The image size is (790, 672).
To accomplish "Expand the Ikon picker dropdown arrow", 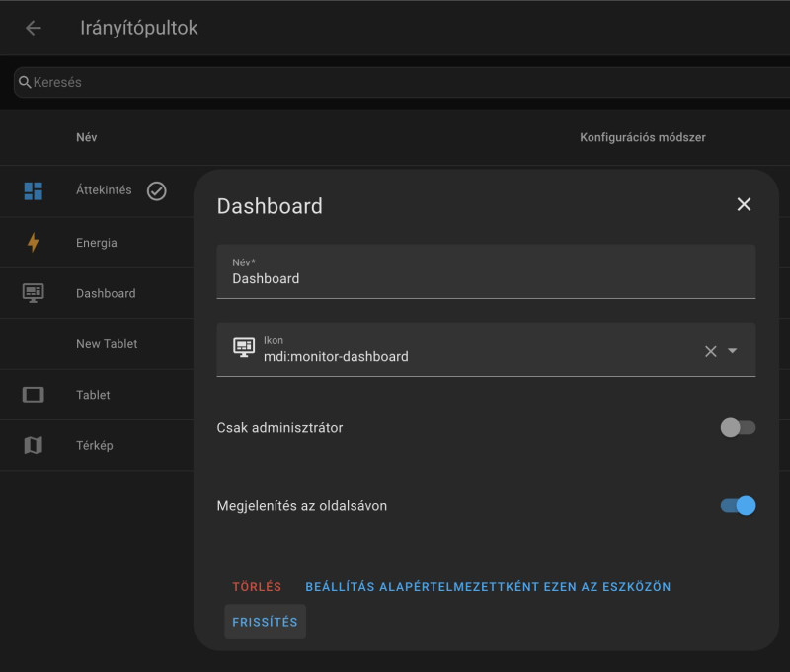I will [733, 351].
